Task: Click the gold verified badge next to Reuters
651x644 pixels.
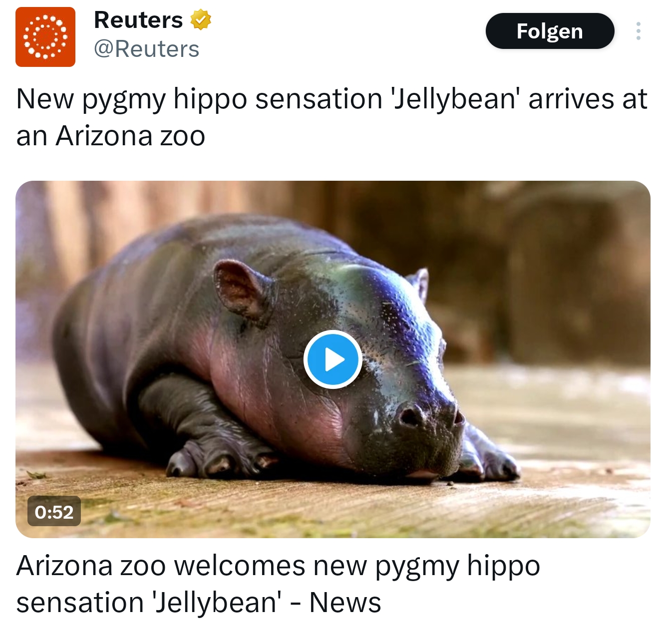Action: [200, 20]
